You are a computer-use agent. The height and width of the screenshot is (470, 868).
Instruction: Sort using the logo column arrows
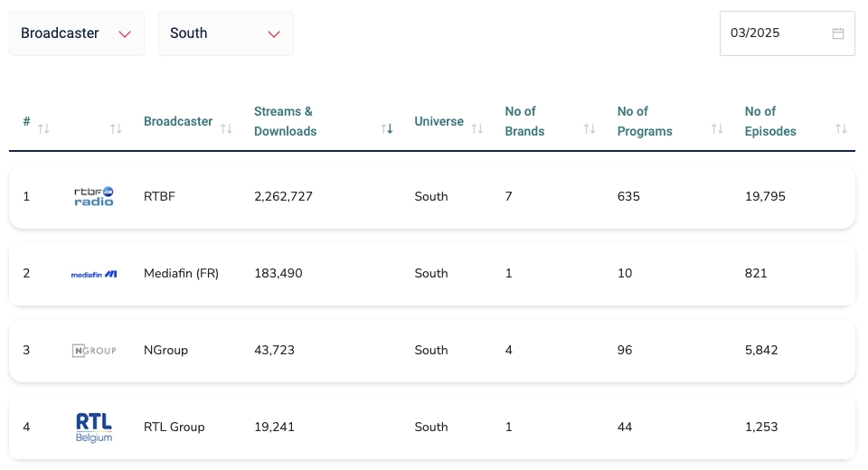116,129
